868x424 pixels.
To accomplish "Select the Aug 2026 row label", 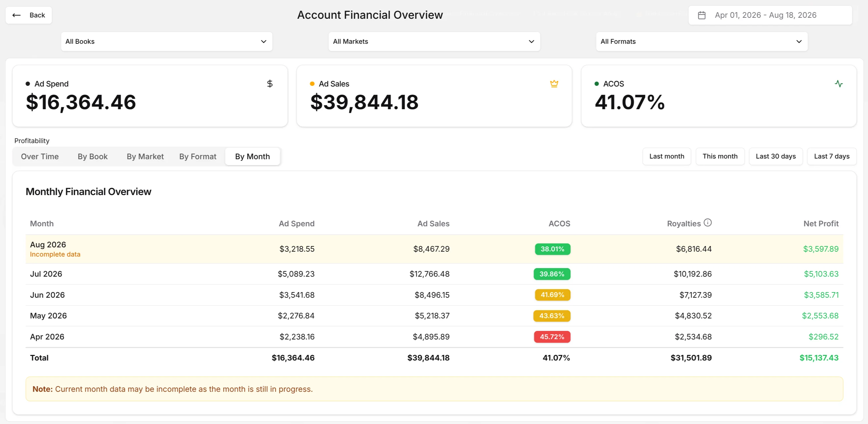I will pyautogui.click(x=48, y=244).
